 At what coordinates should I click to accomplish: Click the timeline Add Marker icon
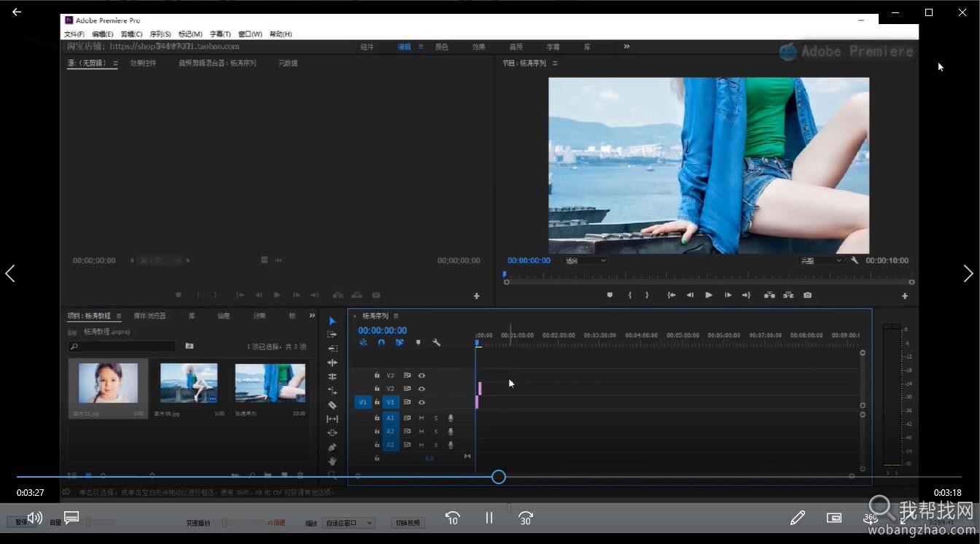coord(418,342)
